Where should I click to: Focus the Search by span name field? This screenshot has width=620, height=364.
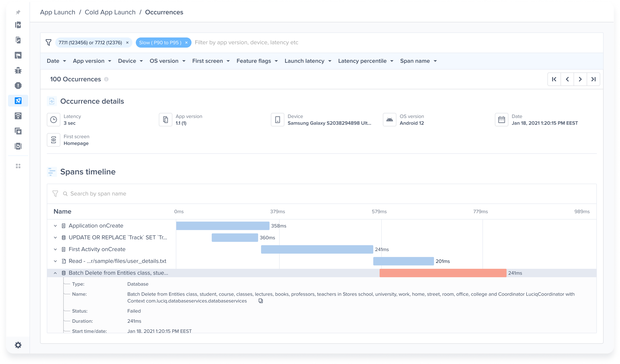click(98, 194)
